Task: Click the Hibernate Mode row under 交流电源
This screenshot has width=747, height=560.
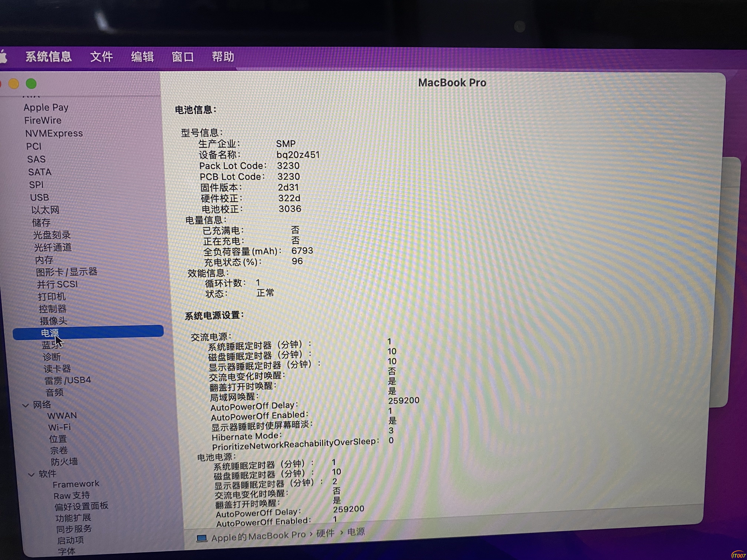Action: (302, 434)
